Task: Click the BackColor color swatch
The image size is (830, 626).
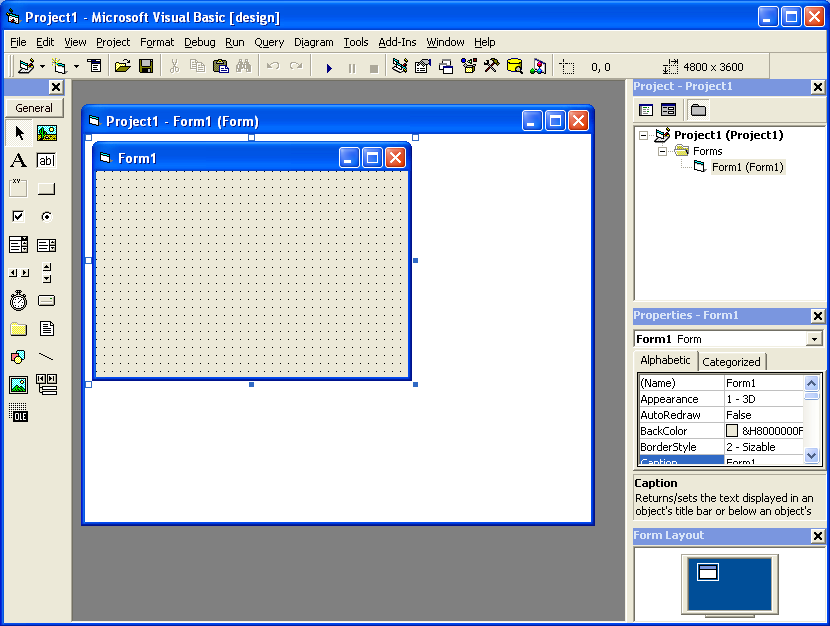Action: [732, 431]
